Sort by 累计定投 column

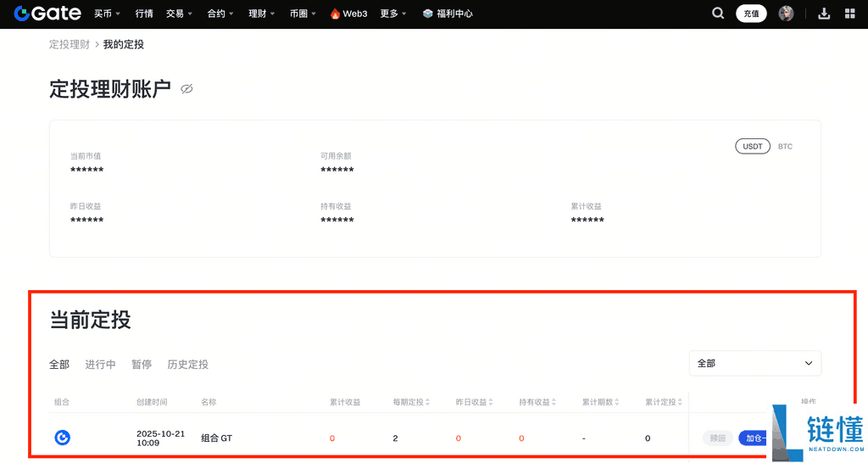(664, 402)
